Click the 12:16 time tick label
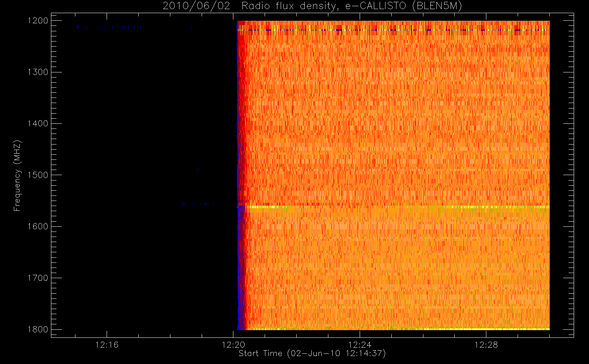Image resolution: width=589 pixels, height=364 pixels. point(107,345)
